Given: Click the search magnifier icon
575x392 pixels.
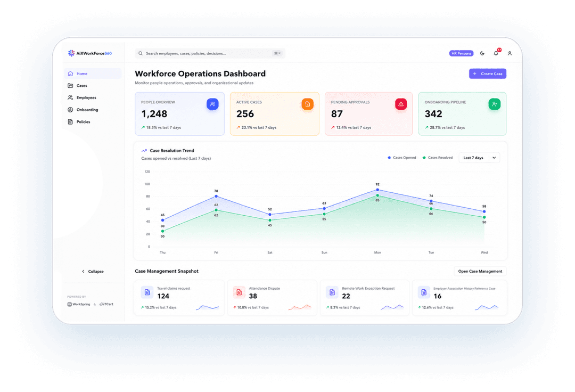Looking at the screenshot, I should [141, 53].
